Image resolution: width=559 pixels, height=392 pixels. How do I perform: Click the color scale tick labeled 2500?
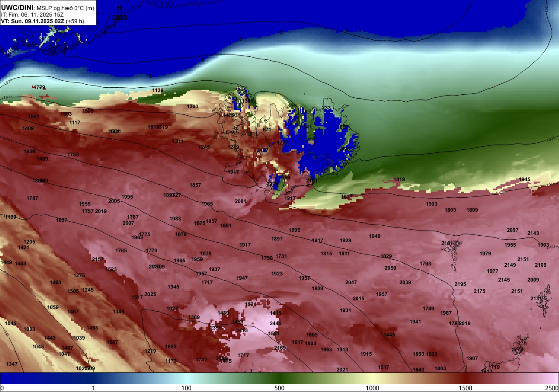point(552,388)
